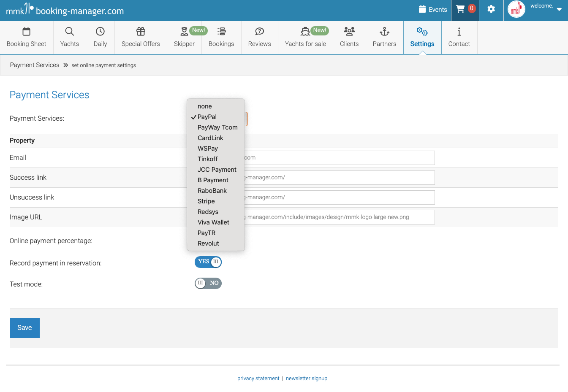This screenshot has height=392, width=568.
Task: Click the New badge on Skipper
Action: tap(198, 30)
